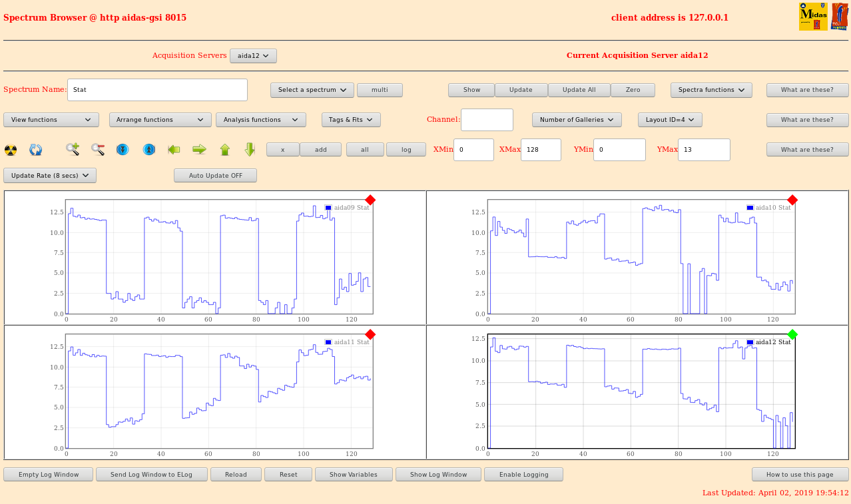Screen dimensions: 851x504
Task: Open the Analysis functions menu
Action: click(260, 120)
